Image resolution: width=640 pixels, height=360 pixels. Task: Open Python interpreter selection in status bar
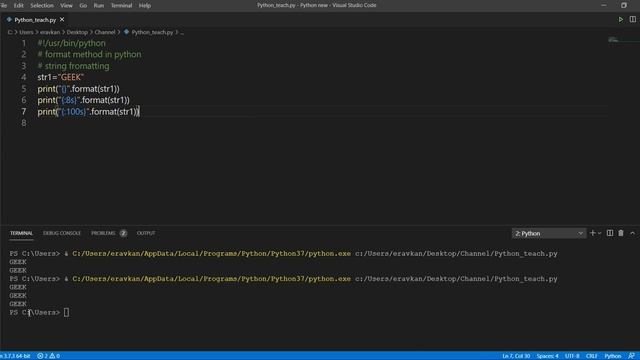[15, 356]
